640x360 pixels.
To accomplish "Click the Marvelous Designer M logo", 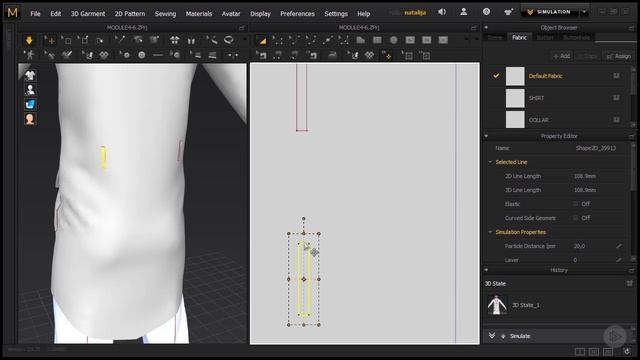I will [13, 13].
